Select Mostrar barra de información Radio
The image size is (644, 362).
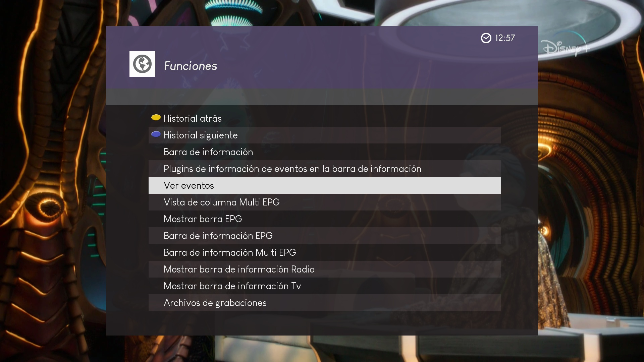point(325,269)
